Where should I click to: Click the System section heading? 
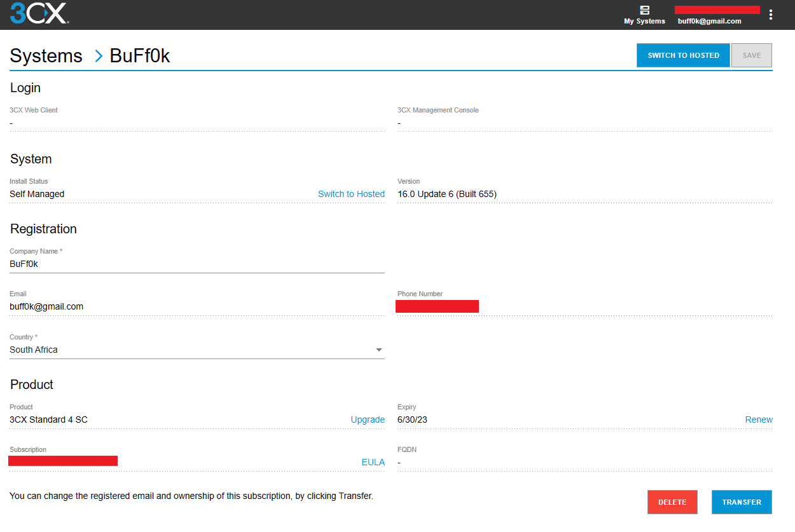tap(31, 159)
